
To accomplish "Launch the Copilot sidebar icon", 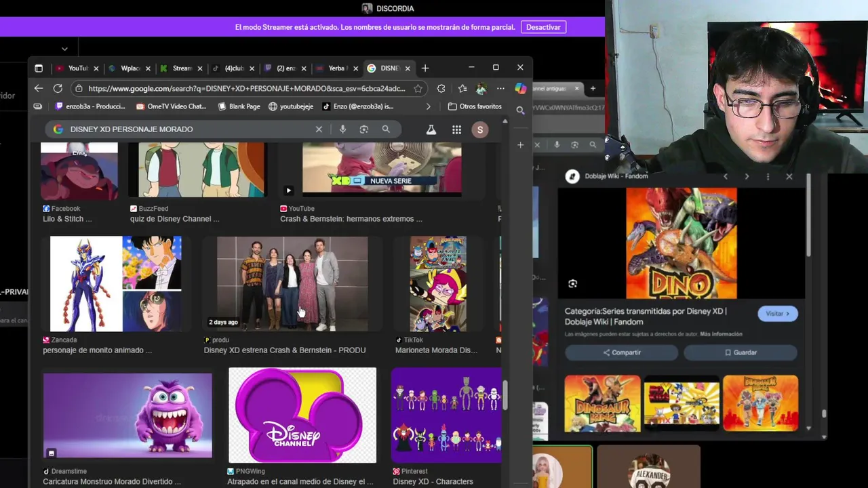I will pos(520,88).
